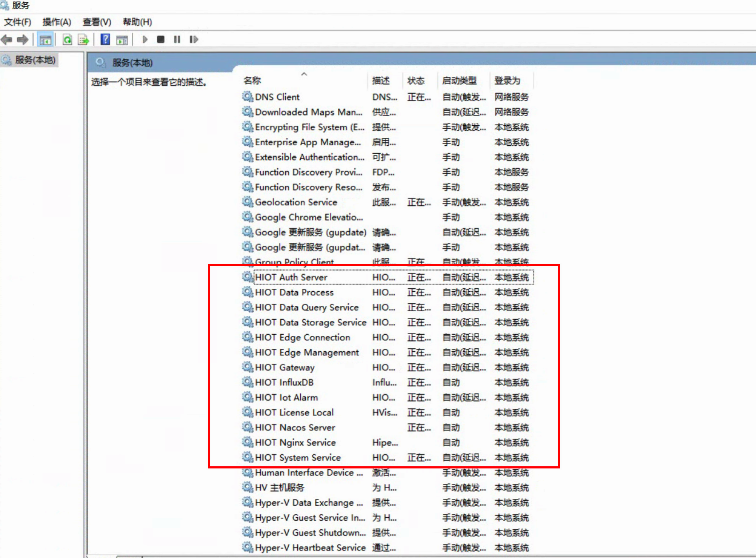756x558 pixels.
Task: Select 服务(本地) in the left tree
Action: (35, 60)
